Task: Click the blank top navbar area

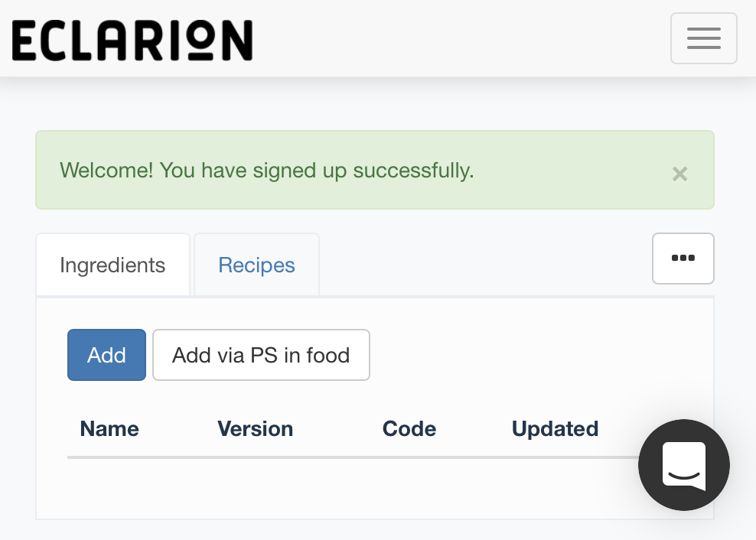Action: tap(459, 38)
